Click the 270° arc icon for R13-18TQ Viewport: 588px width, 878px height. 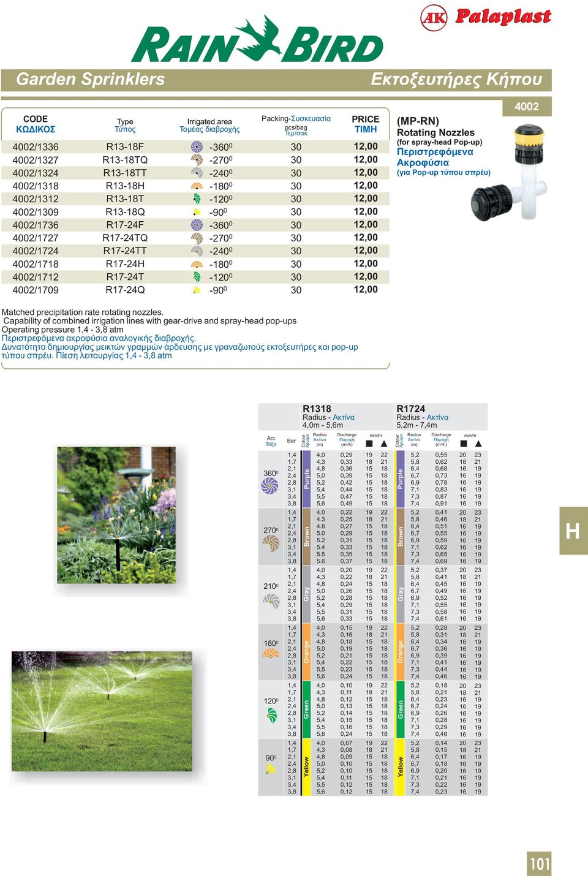[x=197, y=160]
